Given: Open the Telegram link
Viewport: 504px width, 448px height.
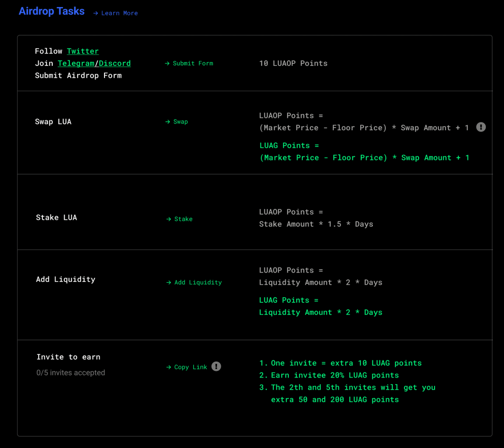Looking at the screenshot, I should 76,63.
